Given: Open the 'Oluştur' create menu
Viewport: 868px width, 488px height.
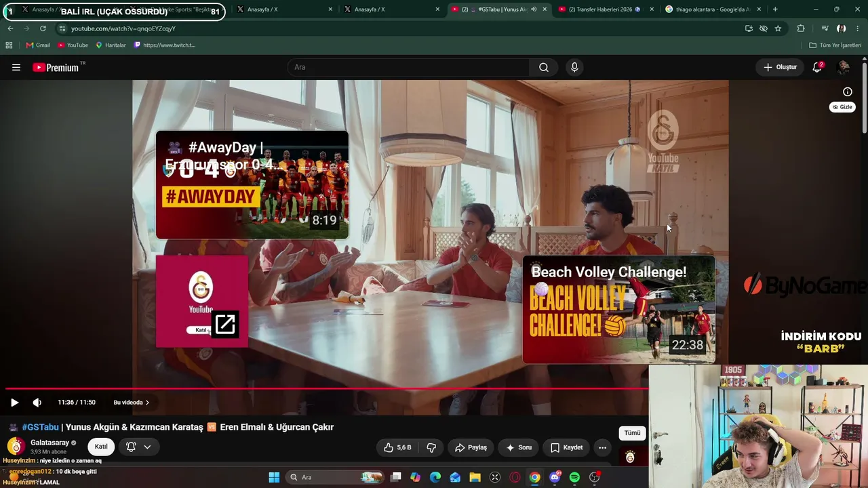Looking at the screenshot, I should [x=781, y=67].
